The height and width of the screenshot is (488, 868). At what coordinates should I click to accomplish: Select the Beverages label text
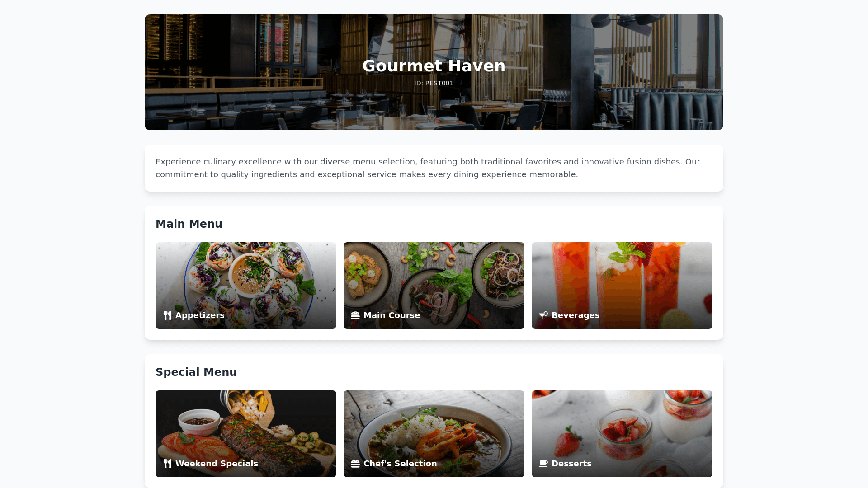click(x=576, y=315)
